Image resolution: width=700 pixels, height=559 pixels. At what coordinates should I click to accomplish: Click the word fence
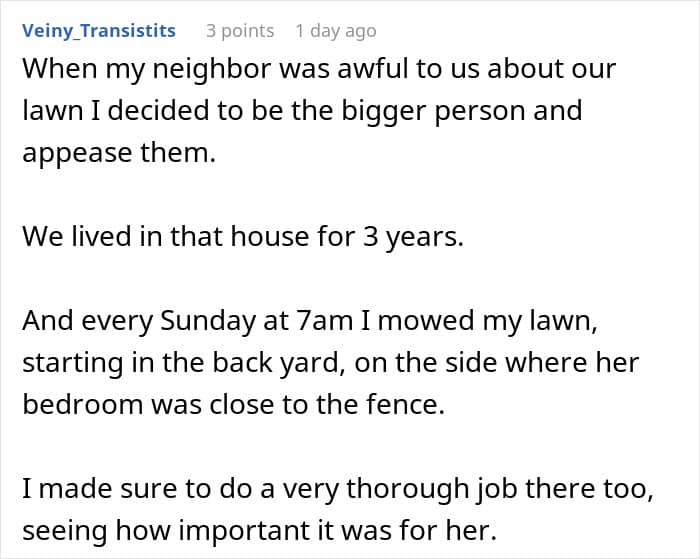405,404
